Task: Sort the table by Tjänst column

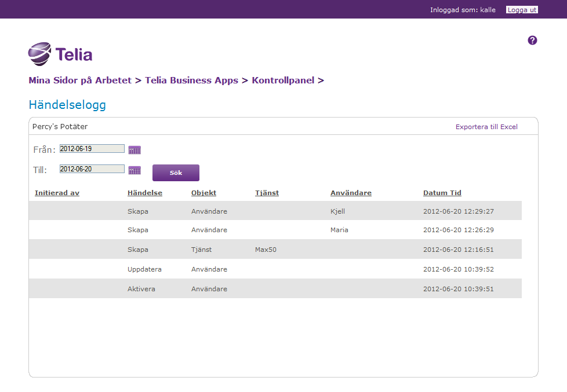Action: 267,193
